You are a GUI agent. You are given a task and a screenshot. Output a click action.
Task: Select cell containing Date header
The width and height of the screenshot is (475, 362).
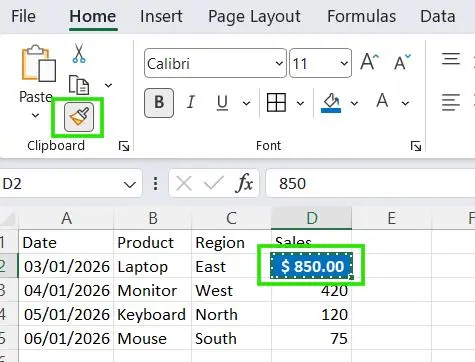(66, 242)
